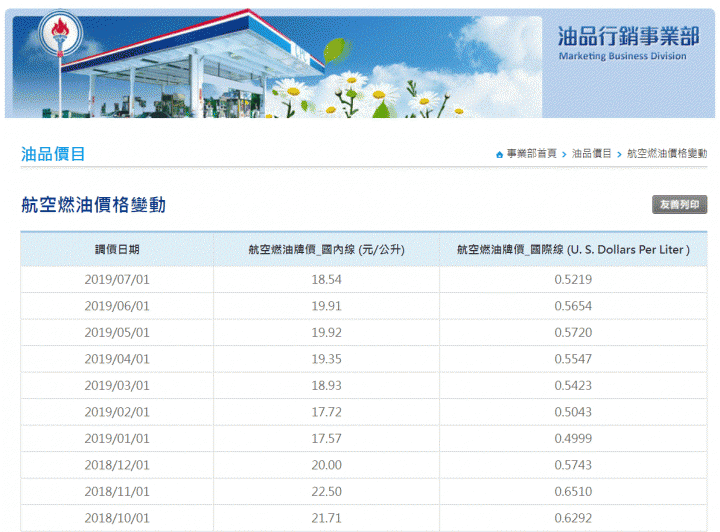The height and width of the screenshot is (532, 720).
Task: Select date cell 2019/02/01
Action: click(x=117, y=412)
